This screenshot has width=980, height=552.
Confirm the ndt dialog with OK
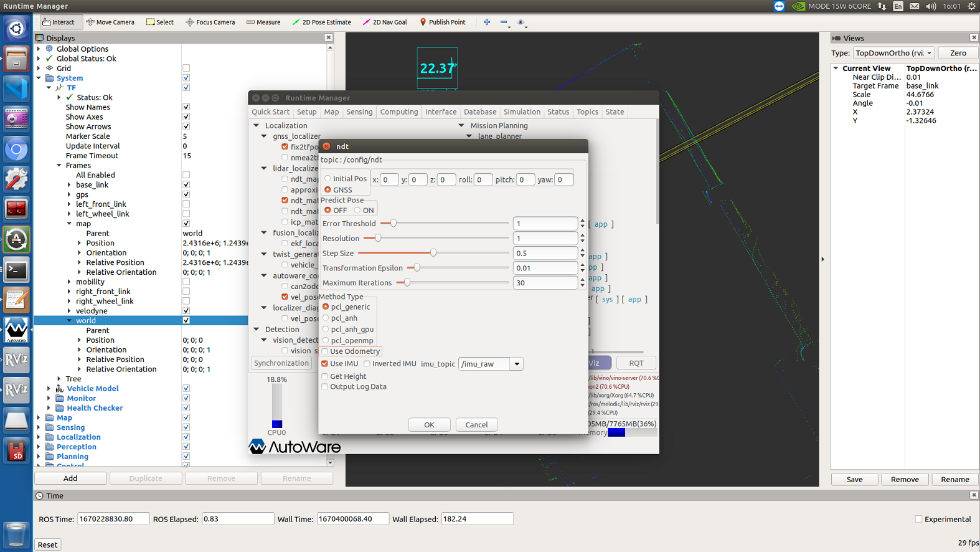430,425
